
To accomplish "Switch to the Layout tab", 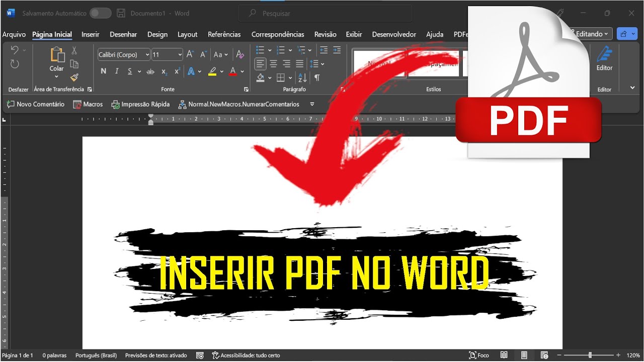I will [x=187, y=34].
